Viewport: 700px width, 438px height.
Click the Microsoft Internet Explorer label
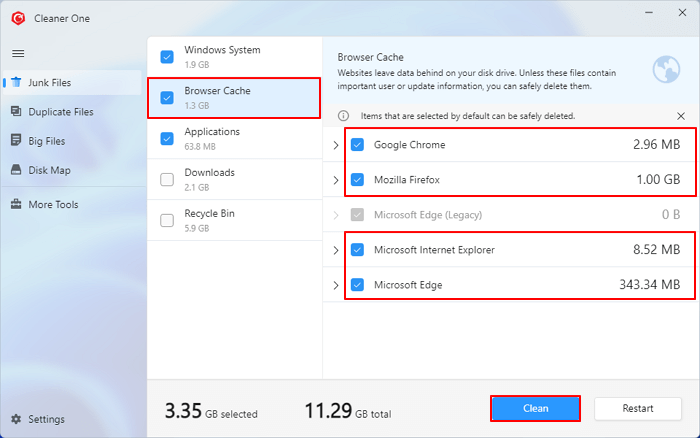tap(434, 250)
